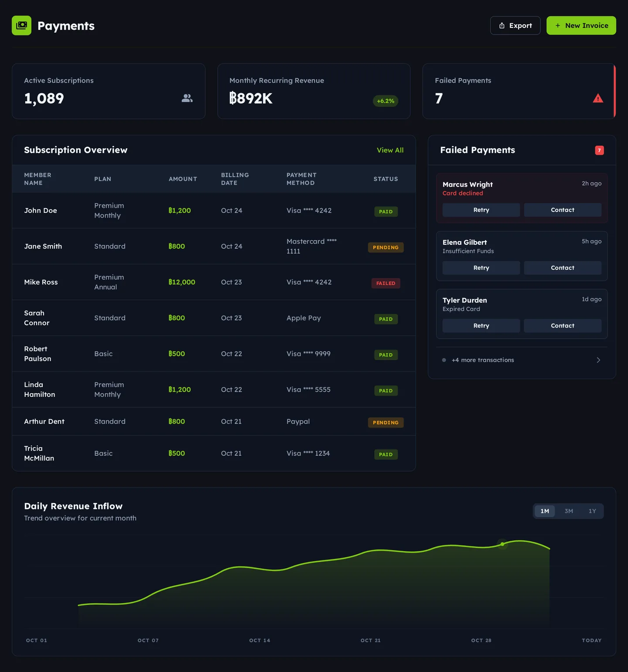Select the Failed Payments panel title
The image size is (628, 672).
[478, 150]
